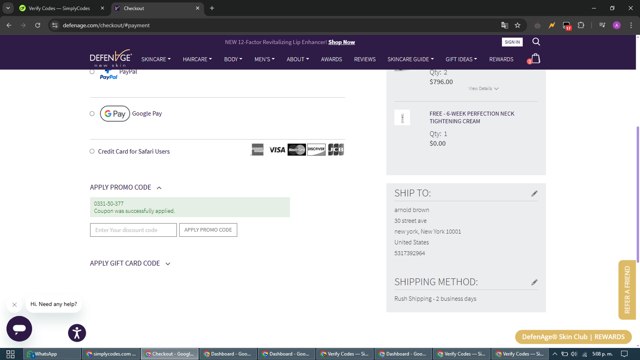Open the Skincare dropdown menu
640x360 pixels.
click(156, 59)
